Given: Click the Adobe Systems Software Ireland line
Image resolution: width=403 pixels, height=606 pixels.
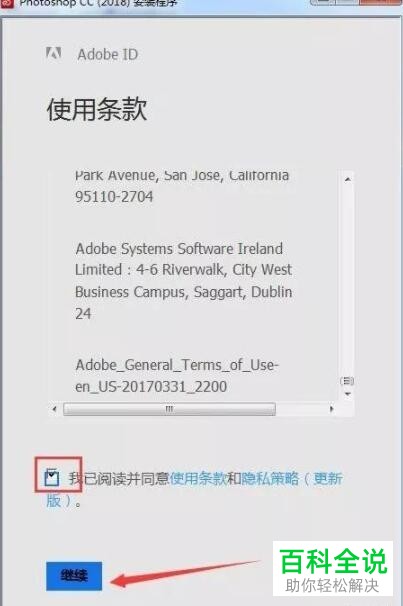Looking at the screenshot, I should click(x=179, y=249).
